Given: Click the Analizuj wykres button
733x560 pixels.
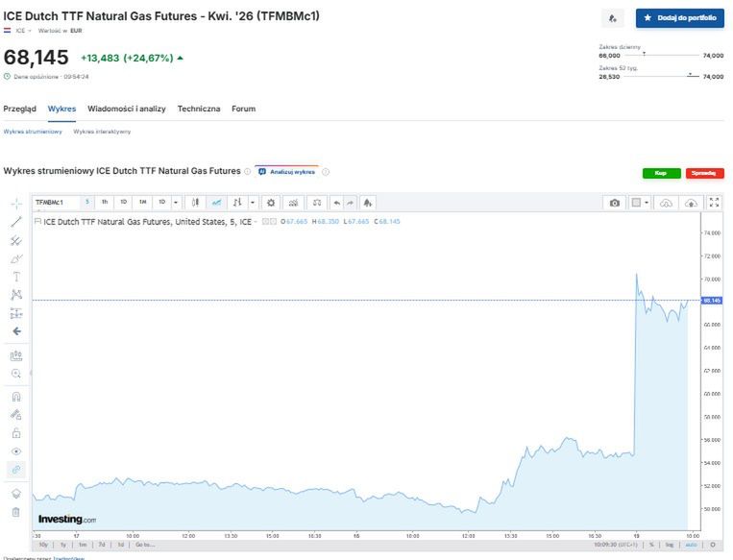Looking at the screenshot, I should tap(287, 172).
